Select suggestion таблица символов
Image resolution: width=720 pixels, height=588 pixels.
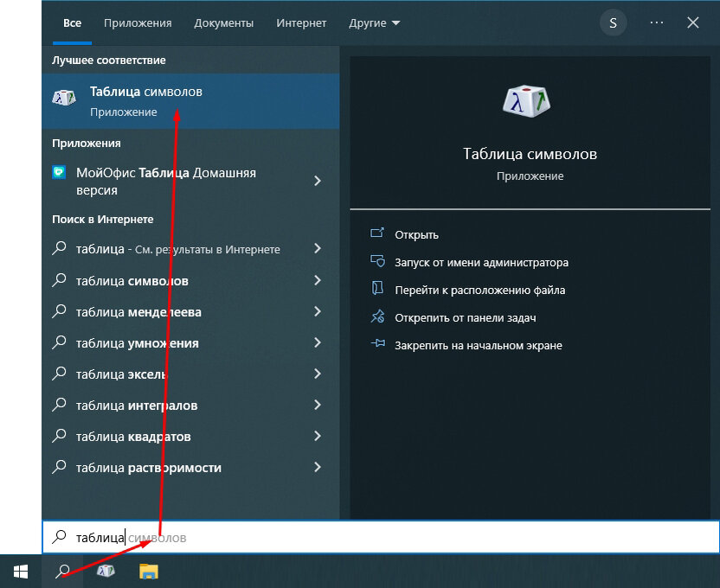point(190,281)
